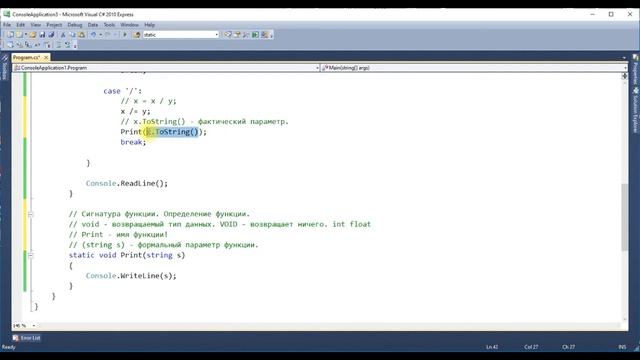
Task: Click 'static void Print(string s)' line
Action: coord(127,255)
